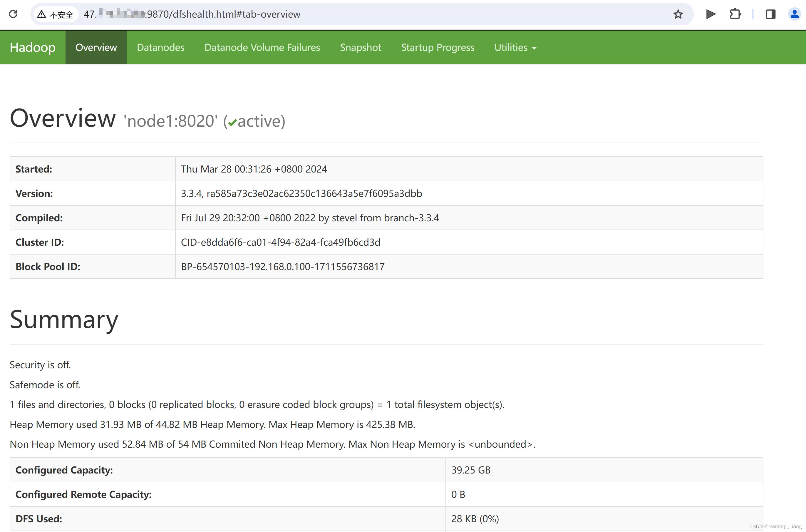806x532 pixels.
Task: Click the 39.25 GB capacity value
Action: [471, 470]
